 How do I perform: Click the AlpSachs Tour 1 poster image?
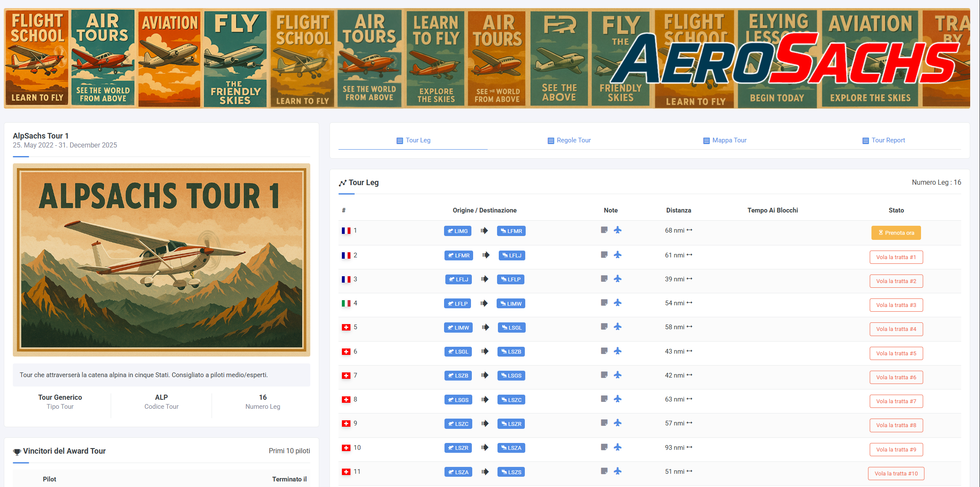(x=162, y=260)
